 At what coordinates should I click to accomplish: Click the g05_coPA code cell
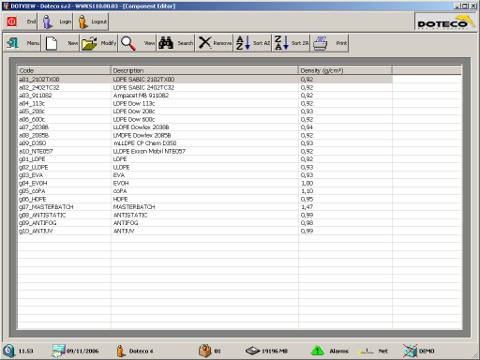click(64, 191)
